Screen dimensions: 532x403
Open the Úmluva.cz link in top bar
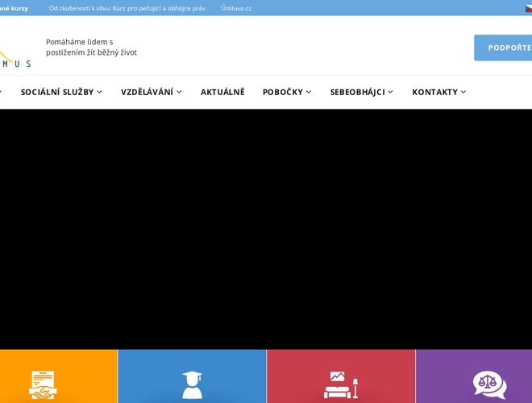pyautogui.click(x=236, y=8)
